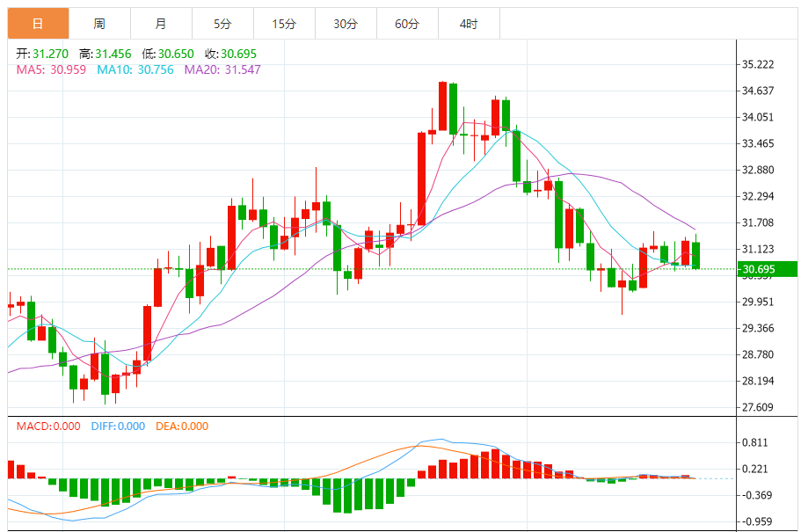801x532 pixels.
Task: Click the 31.708 price axis label
Action: tap(758, 222)
